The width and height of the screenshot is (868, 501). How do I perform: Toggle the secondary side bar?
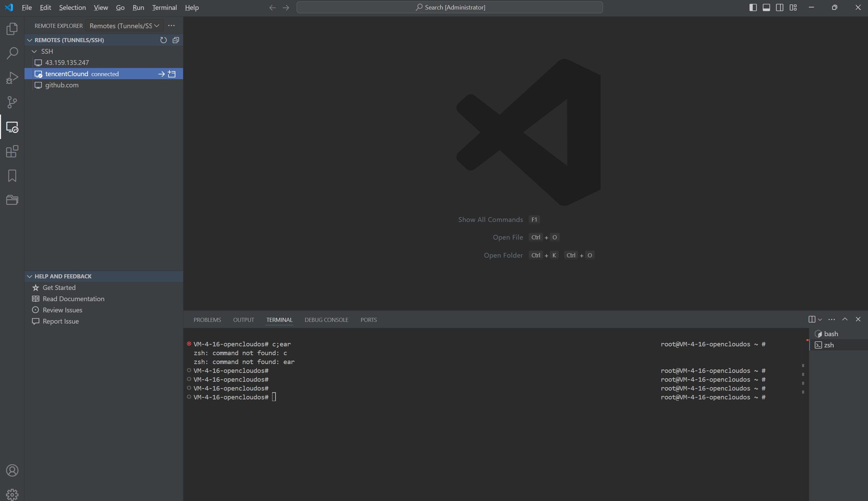point(780,7)
